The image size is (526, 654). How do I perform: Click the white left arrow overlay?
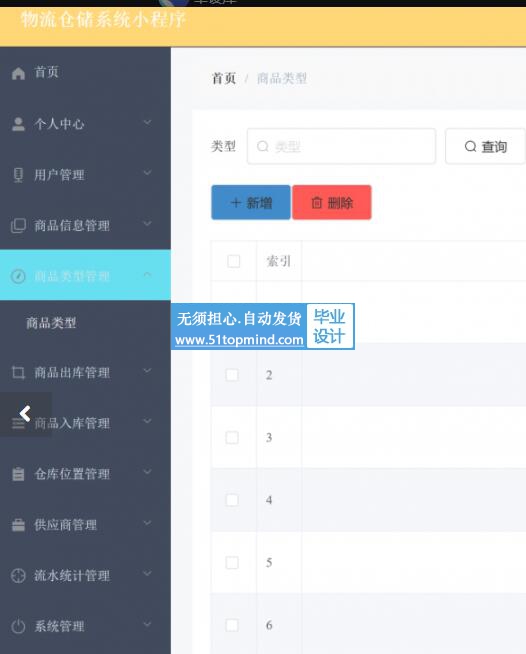click(x=25, y=414)
